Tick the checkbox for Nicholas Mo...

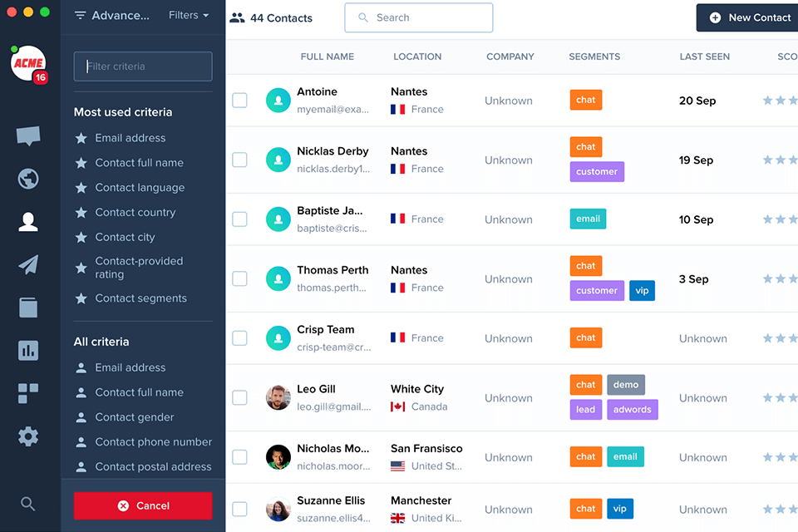(239, 457)
